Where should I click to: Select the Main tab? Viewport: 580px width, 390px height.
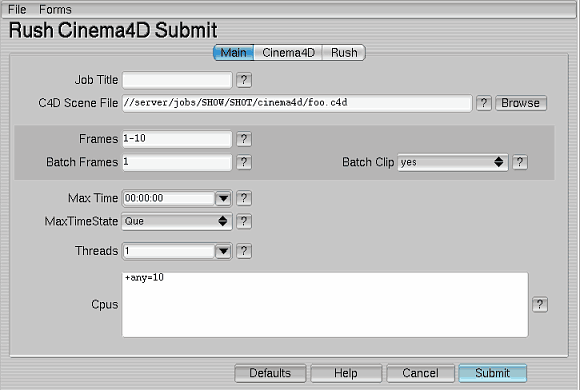[233, 53]
